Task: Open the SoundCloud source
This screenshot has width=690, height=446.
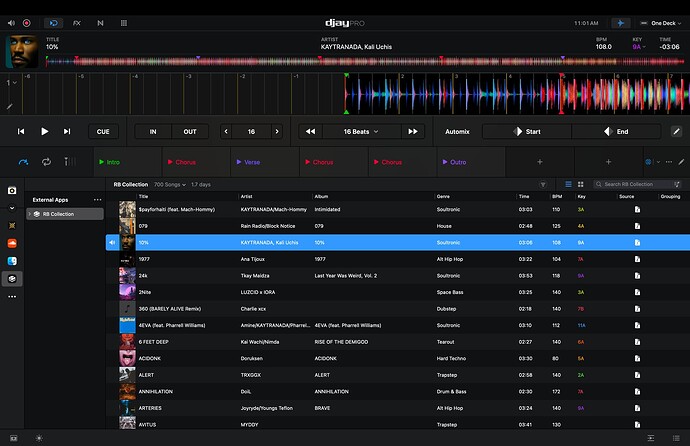Action: tap(12, 243)
